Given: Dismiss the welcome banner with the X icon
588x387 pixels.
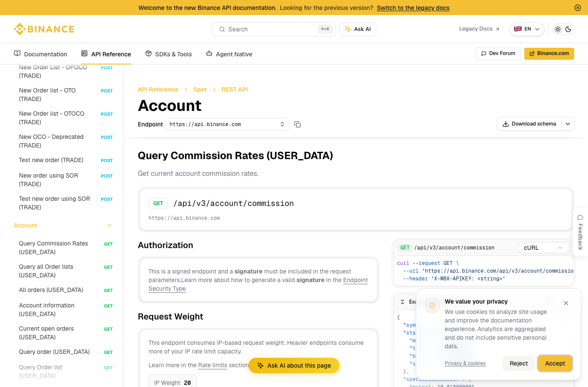Looking at the screenshot, I should 578,8.
